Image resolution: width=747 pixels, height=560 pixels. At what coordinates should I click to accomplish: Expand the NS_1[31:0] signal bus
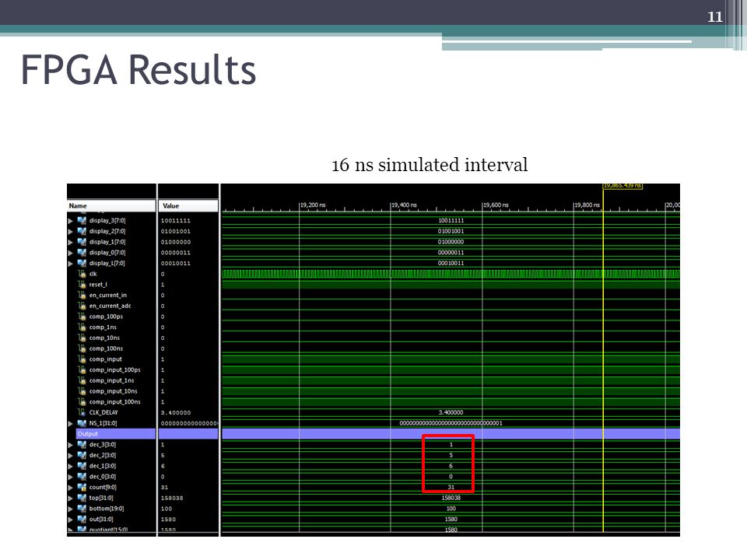71,423
